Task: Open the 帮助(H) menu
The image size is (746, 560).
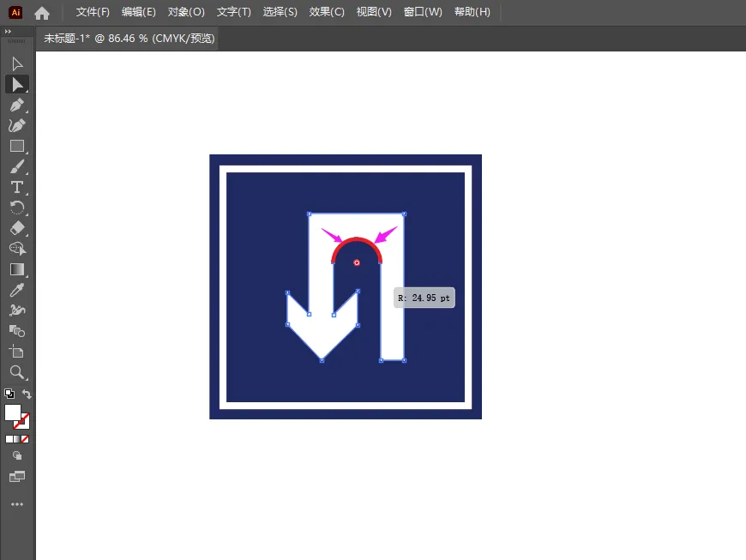Action: [x=472, y=12]
